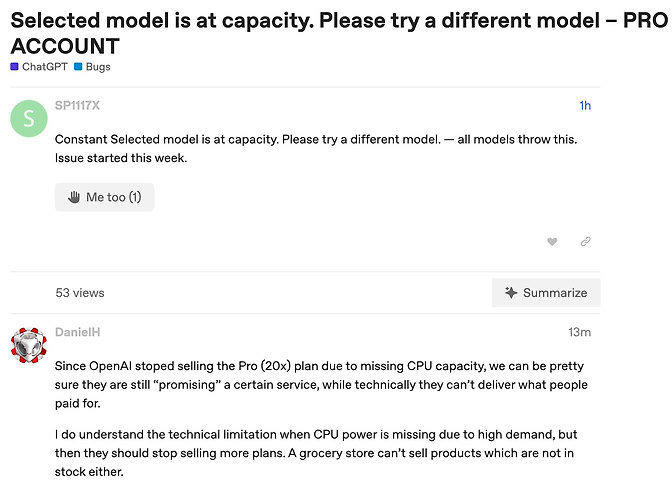Click the purple ChatGPT category square
The height and width of the screenshot is (500, 672).
click(x=14, y=67)
